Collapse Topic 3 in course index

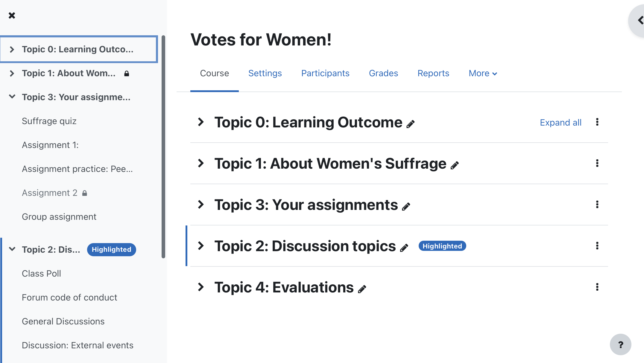tap(12, 97)
